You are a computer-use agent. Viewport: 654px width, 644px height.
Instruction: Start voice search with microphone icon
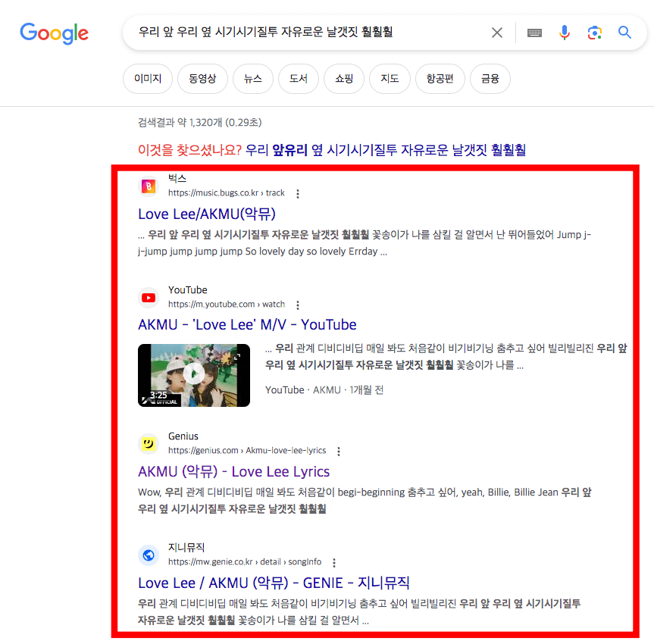click(565, 33)
